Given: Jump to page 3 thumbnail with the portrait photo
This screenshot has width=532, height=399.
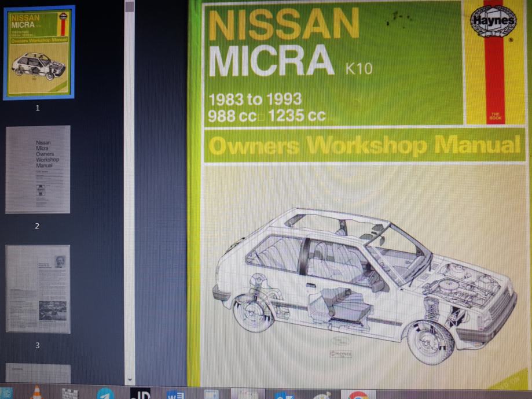Looking at the screenshot, I should click(38, 289).
